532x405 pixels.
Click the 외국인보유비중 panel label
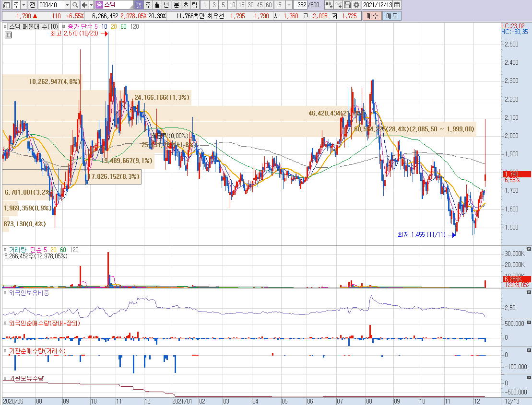click(x=29, y=293)
